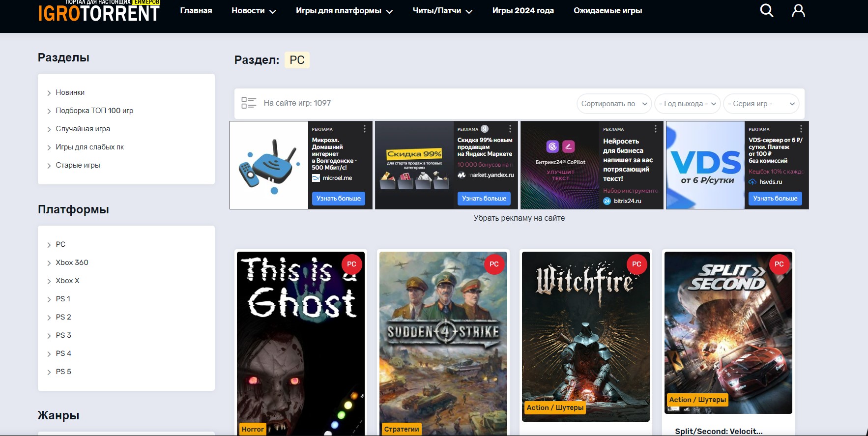Click the search magnifier icon
The width and height of the screenshot is (868, 436).
click(x=766, y=10)
